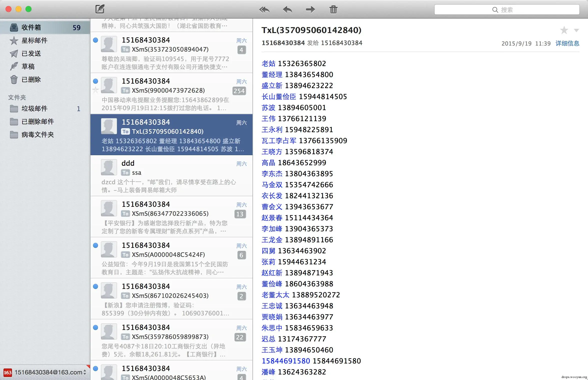
Task: Open the 已发送 sent folder
Action: (x=31, y=54)
